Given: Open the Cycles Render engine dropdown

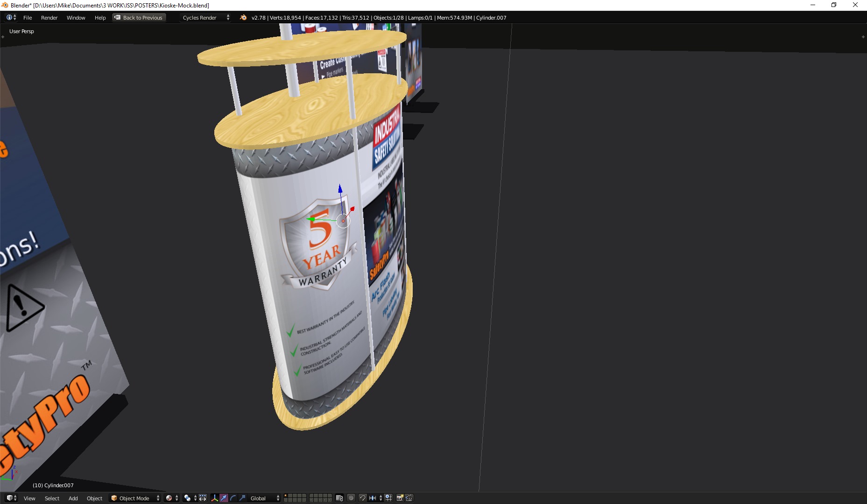Looking at the screenshot, I should click(x=206, y=18).
